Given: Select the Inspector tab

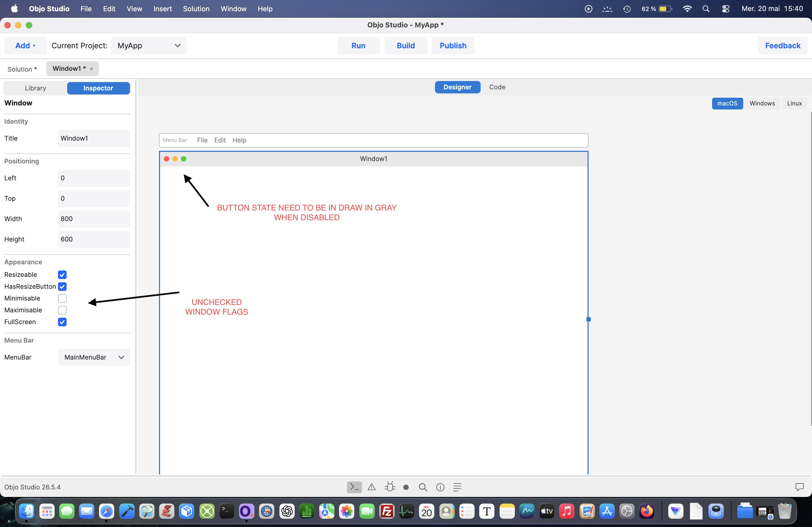Looking at the screenshot, I should tap(98, 88).
